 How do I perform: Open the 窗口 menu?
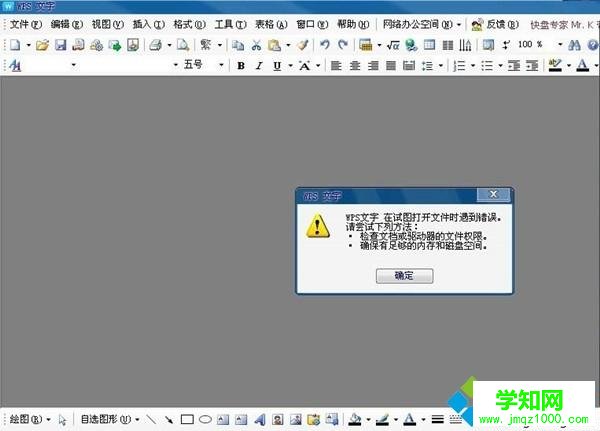[312, 24]
